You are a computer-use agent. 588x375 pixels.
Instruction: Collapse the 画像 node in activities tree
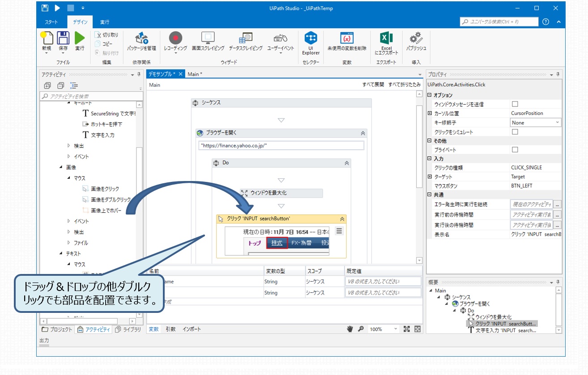coord(61,167)
